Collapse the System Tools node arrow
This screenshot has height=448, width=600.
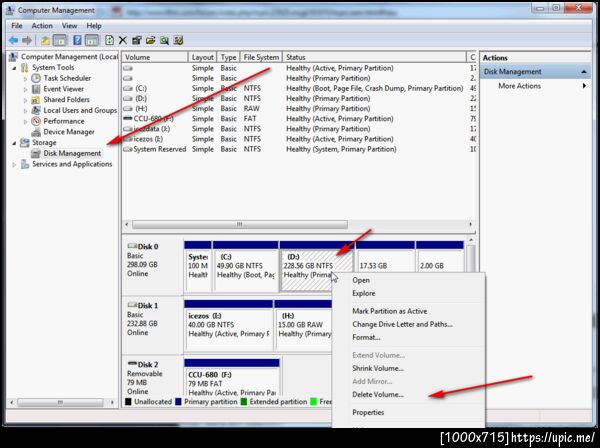point(14,68)
